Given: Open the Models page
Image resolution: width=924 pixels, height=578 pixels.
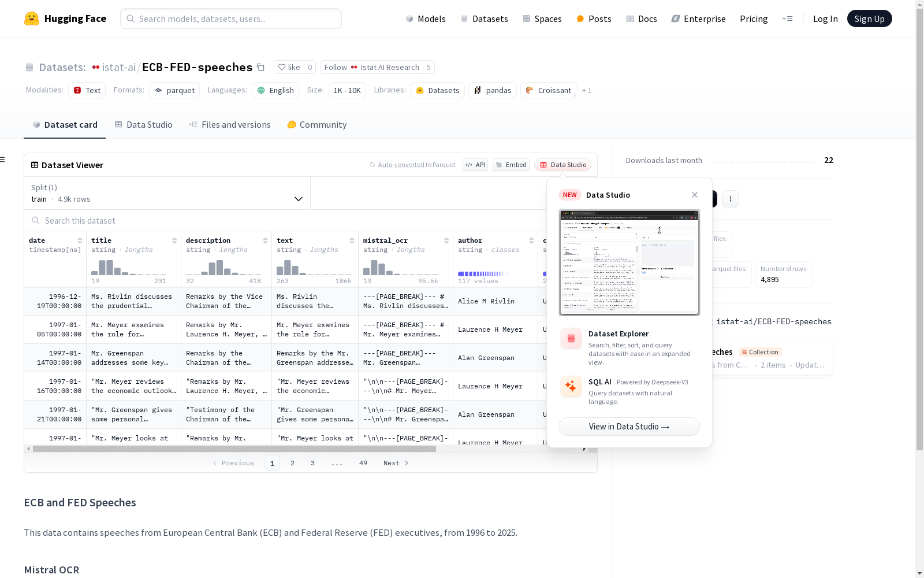Looking at the screenshot, I should coord(426,18).
